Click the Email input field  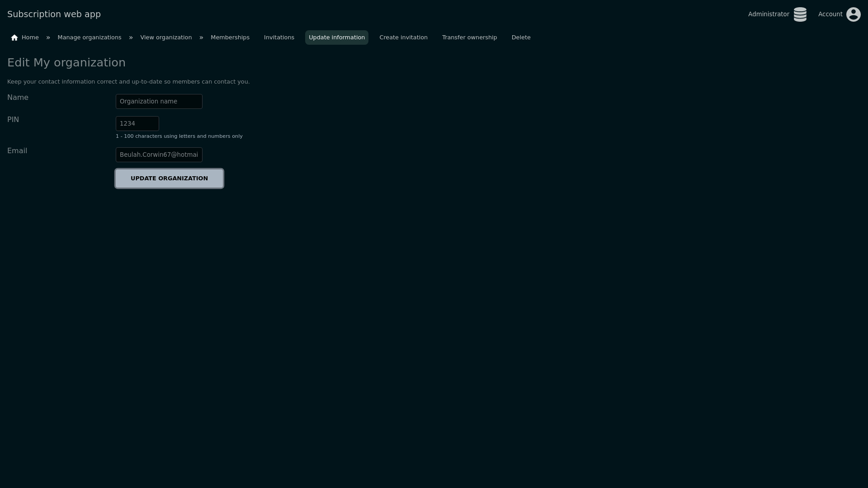(159, 155)
